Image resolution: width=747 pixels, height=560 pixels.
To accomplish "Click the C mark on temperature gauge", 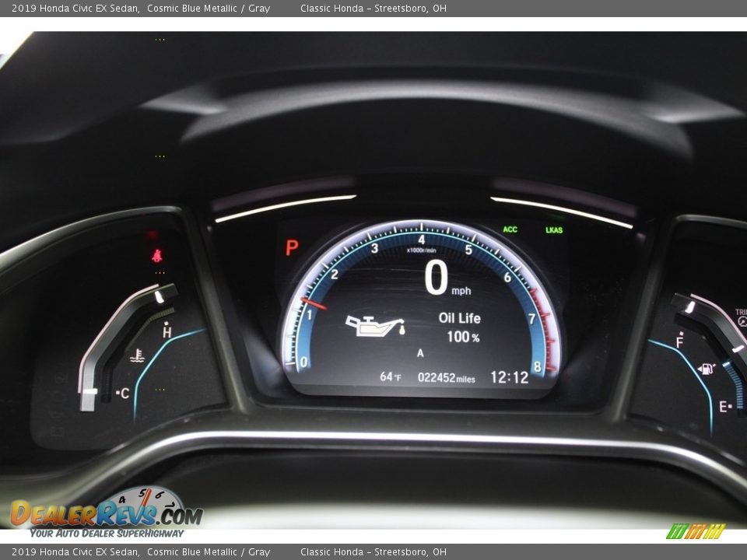I will tap(124, 394).
